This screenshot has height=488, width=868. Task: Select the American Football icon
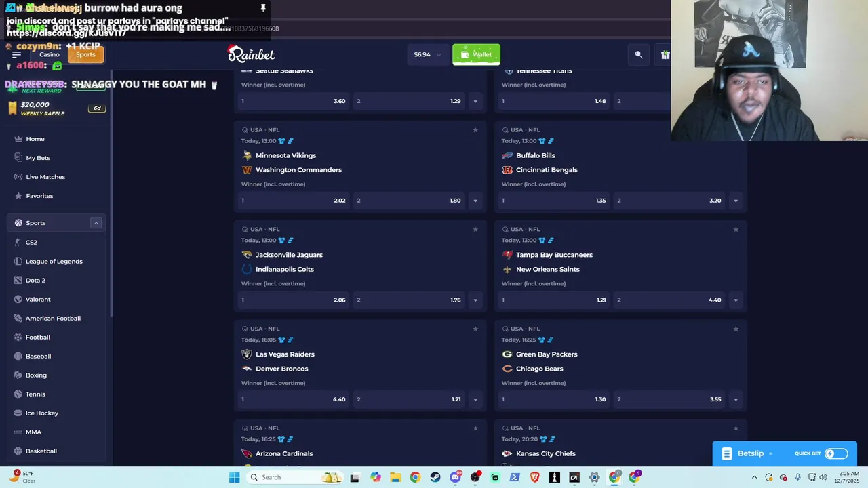pyautogui.click(x=18, y=318)
